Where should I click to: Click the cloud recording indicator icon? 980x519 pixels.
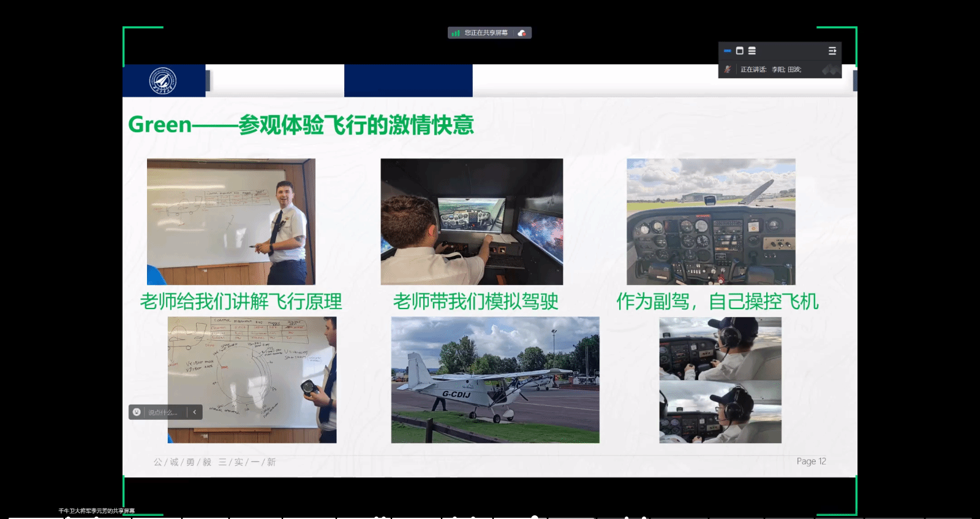[522, 33]
